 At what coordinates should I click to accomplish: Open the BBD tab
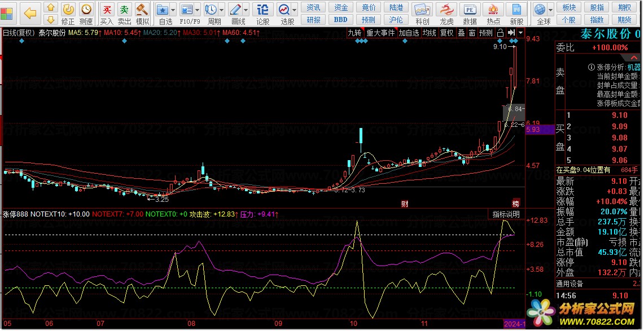[341, 19]
